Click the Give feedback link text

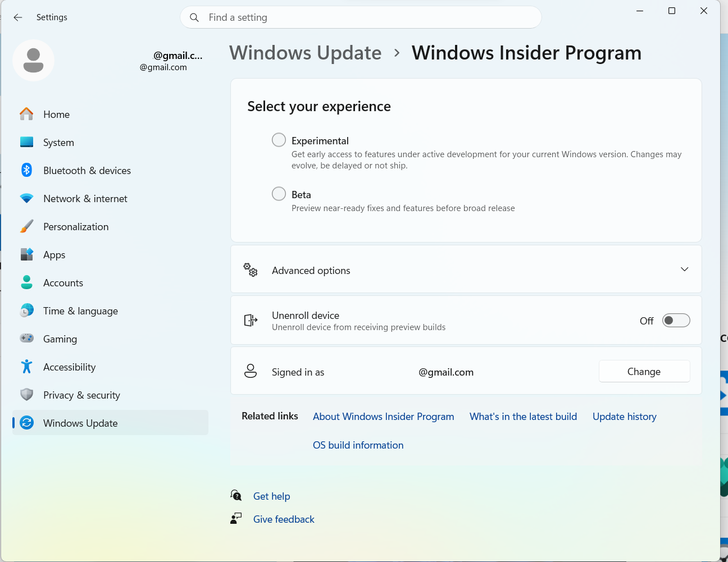284,519
